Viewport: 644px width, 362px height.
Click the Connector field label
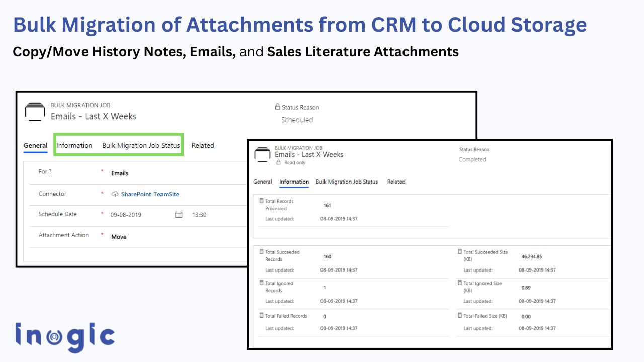[52, 194]
